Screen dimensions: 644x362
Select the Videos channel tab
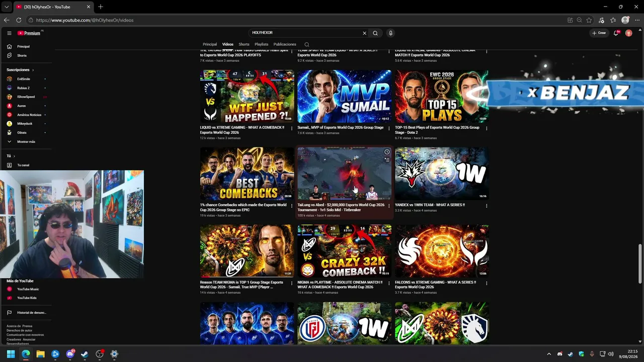pyautogui.click(x=228, y=44)
